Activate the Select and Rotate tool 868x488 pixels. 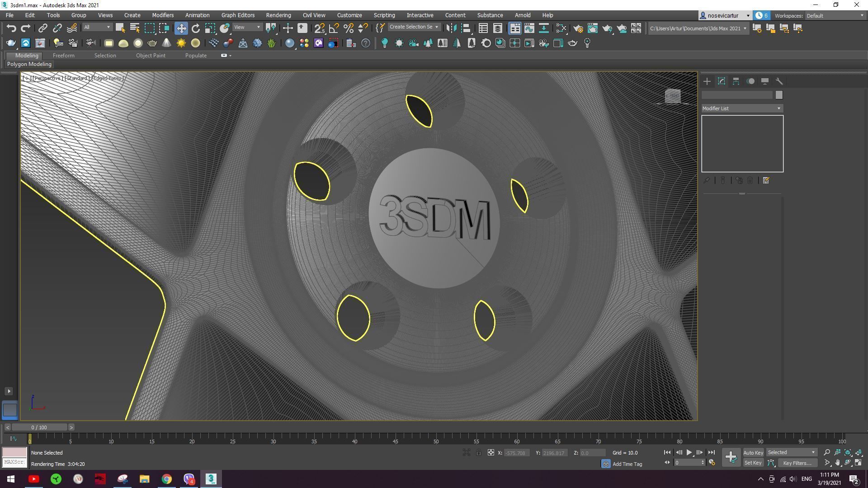[x=195, y=28]
